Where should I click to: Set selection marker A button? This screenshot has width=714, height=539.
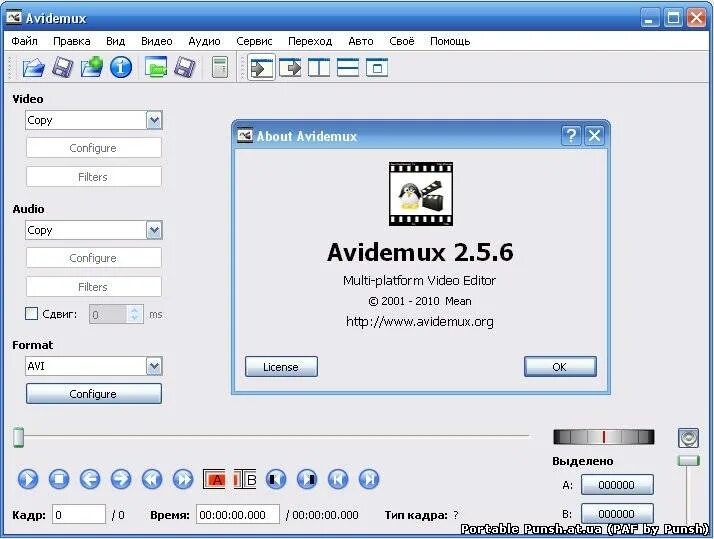click(x=214, y=479)
